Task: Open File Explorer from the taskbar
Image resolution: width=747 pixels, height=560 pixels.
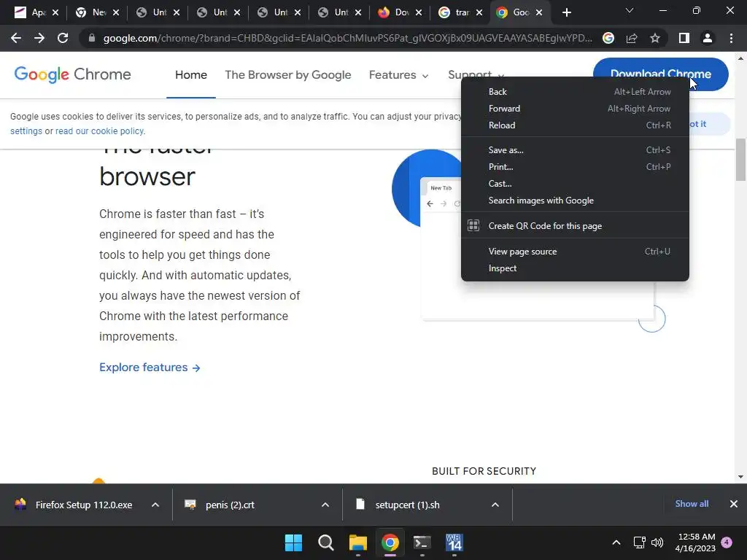Action: tap(357, 542)
